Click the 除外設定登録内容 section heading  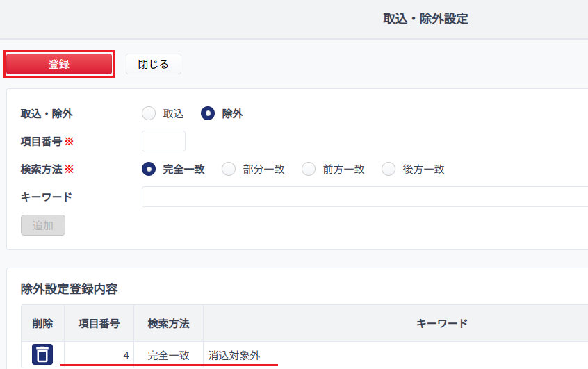point(69,288)
